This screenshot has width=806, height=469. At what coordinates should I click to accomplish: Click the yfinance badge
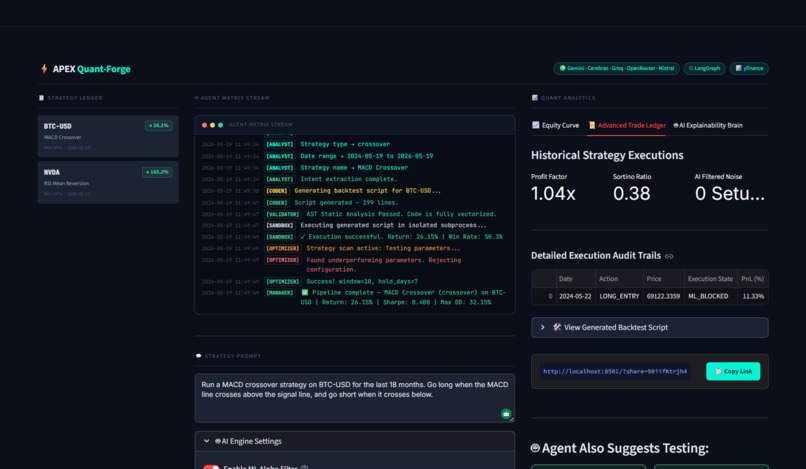[x=749, y=68]
